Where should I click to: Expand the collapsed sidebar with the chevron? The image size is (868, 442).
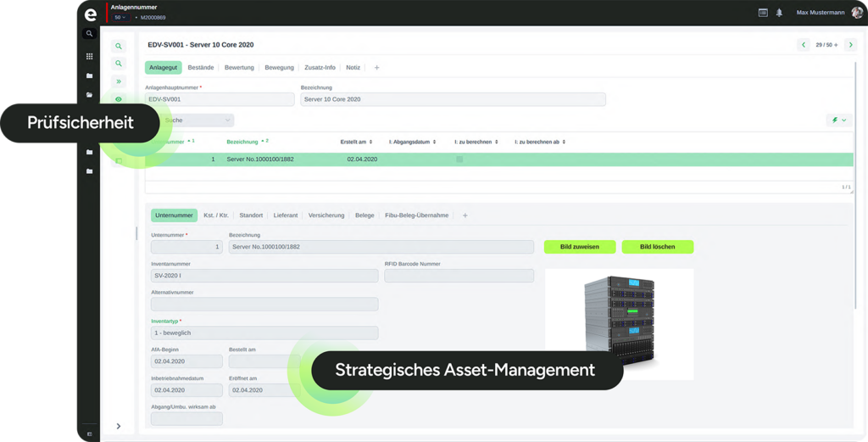[x=119, y=426]
